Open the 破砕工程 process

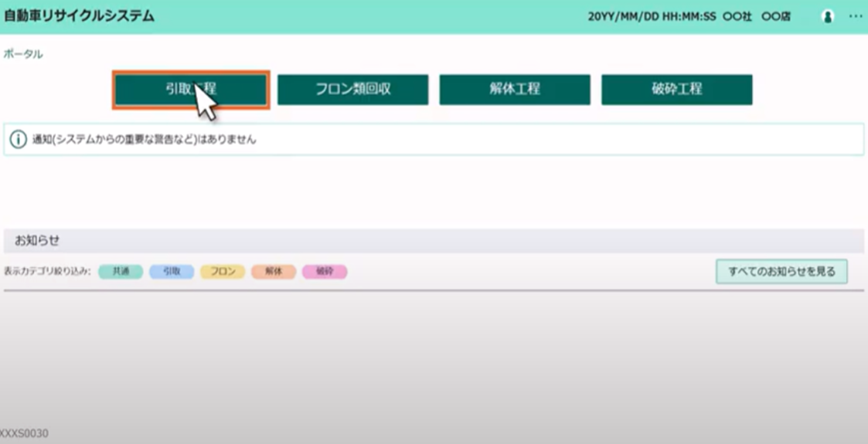(x=676, y=90)
